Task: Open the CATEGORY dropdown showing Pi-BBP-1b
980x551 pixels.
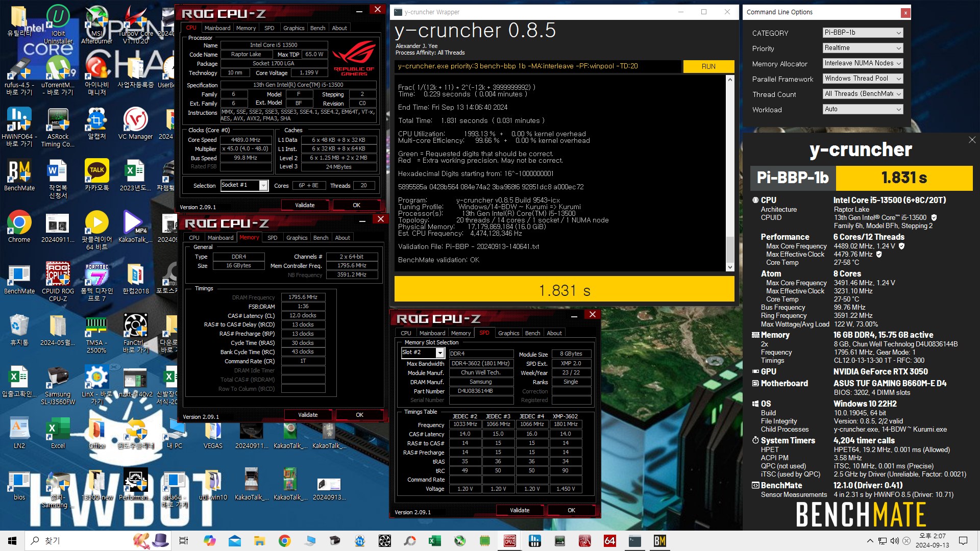Action: pyautogui.click(x=863, y=33)
